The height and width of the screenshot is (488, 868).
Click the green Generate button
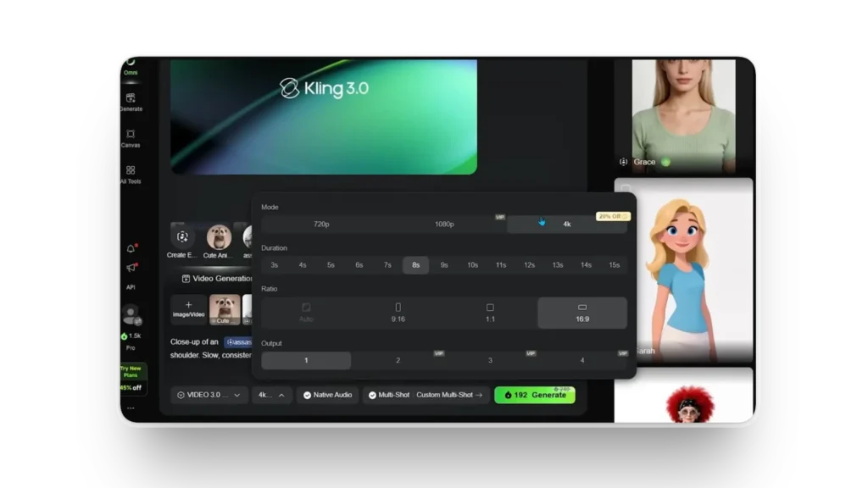(x=535, y=395)
